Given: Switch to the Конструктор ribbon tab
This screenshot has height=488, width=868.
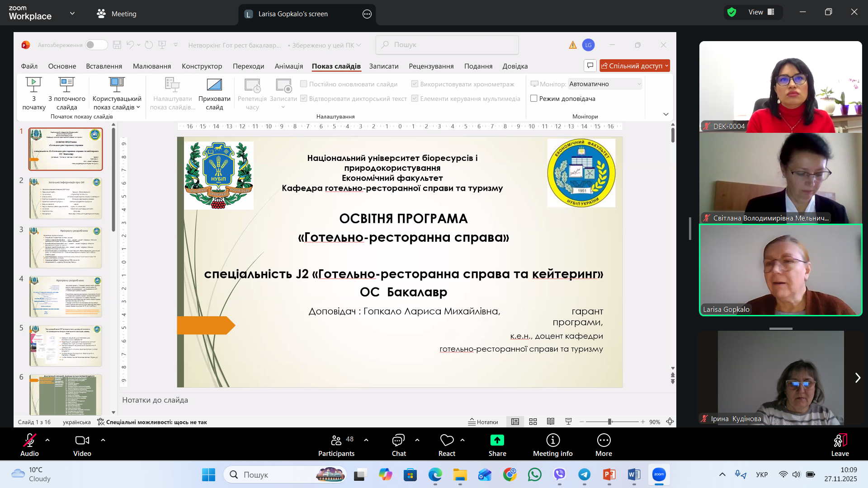Looking at the screenshot, I should [202, 66].
